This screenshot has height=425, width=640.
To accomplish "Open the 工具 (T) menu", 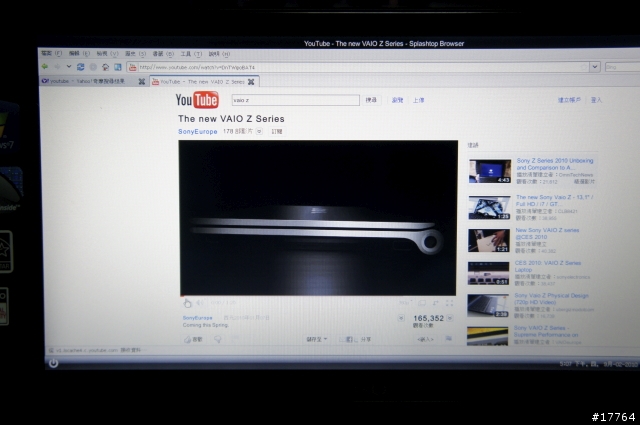I will 191,54.
